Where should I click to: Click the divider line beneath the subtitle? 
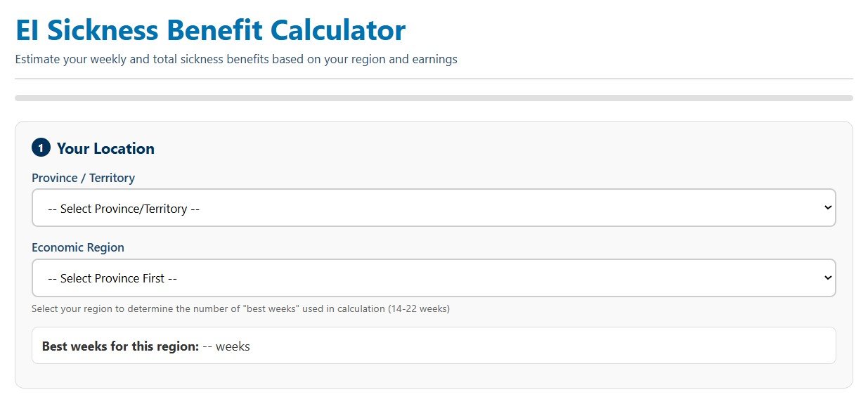pyautogui.click(x=434, y=79)
